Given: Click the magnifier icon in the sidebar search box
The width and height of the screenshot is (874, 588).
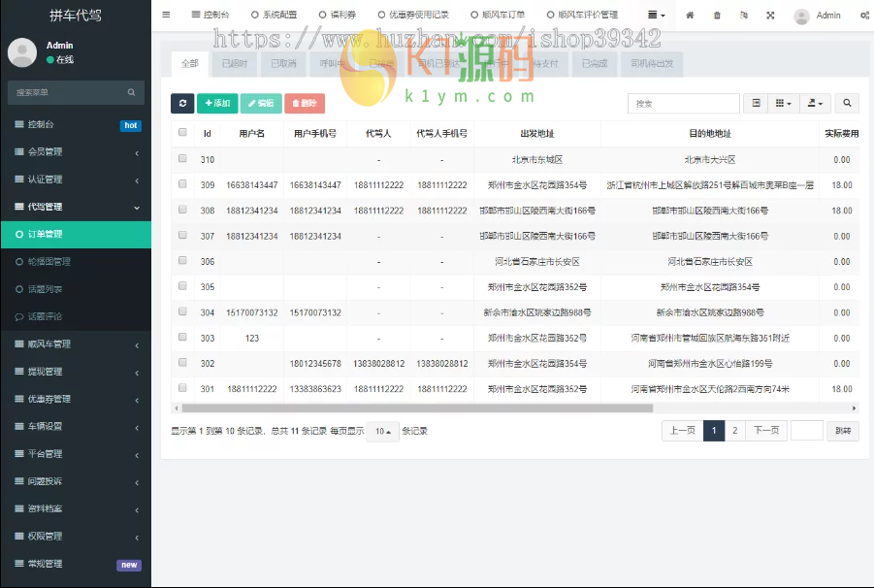Looking at the screenshot, I should pyautogui.click(x=131, y=92).
